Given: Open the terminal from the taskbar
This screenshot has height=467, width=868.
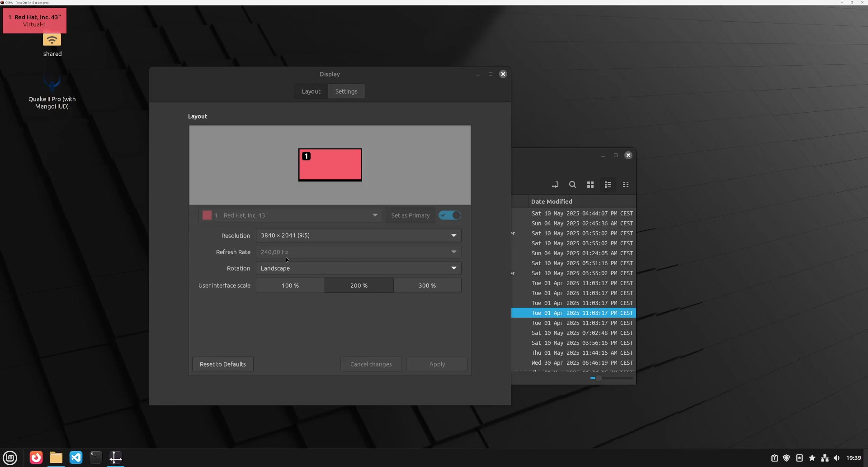Looking at the screenshot, I should [96, 457].
